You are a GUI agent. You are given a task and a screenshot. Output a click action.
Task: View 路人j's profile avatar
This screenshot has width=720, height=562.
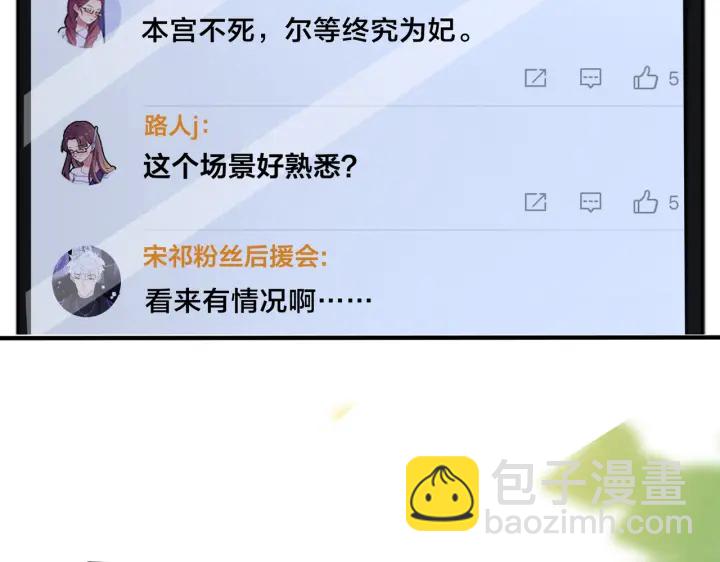(x=87, y=152)
